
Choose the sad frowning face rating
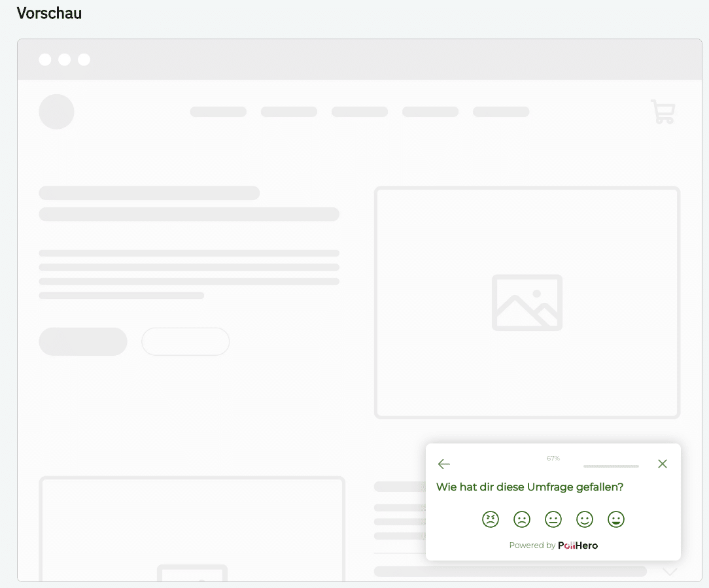tap(522, 519)
